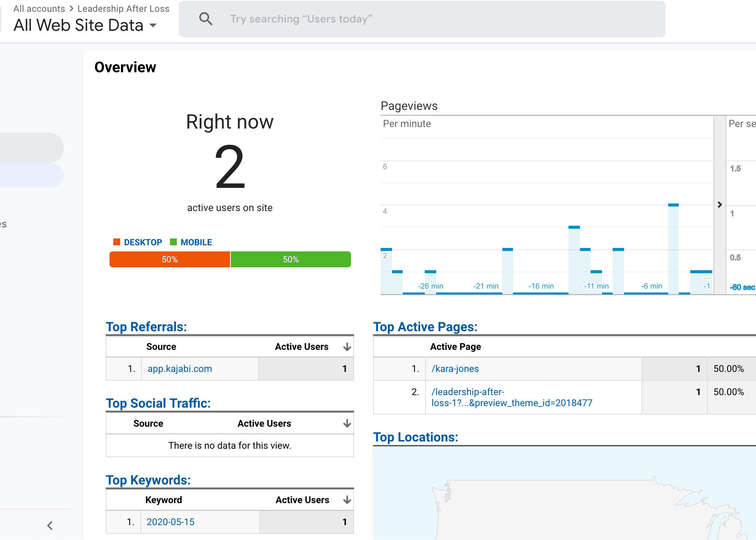The width and height of the screenshot is (756, 540).
Task: Click the search input field
Action: click(418, 19)
